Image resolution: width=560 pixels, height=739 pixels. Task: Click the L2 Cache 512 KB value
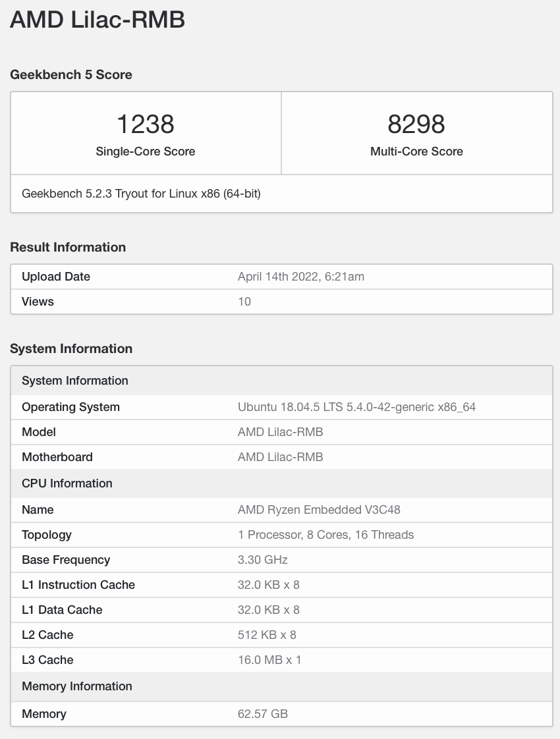(x=267, y=635)
